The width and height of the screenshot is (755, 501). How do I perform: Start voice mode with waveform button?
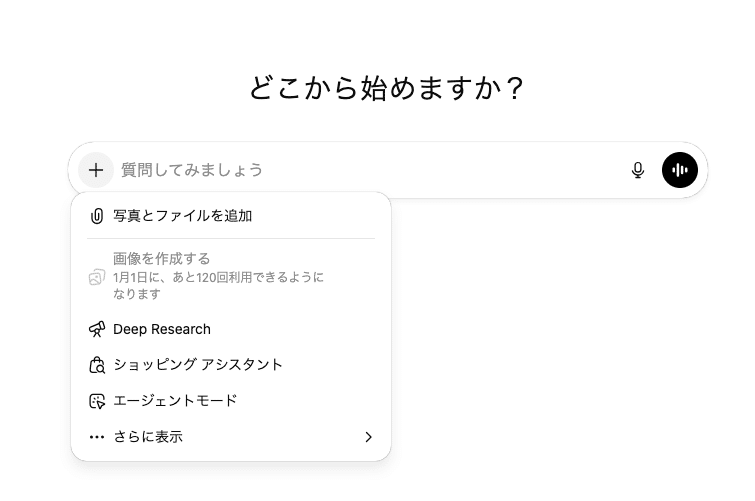pyautogui.click(x=680, y=170)
